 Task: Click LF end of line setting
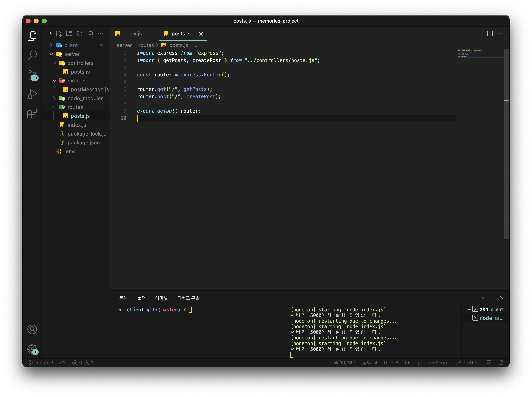tap(407, 363)
